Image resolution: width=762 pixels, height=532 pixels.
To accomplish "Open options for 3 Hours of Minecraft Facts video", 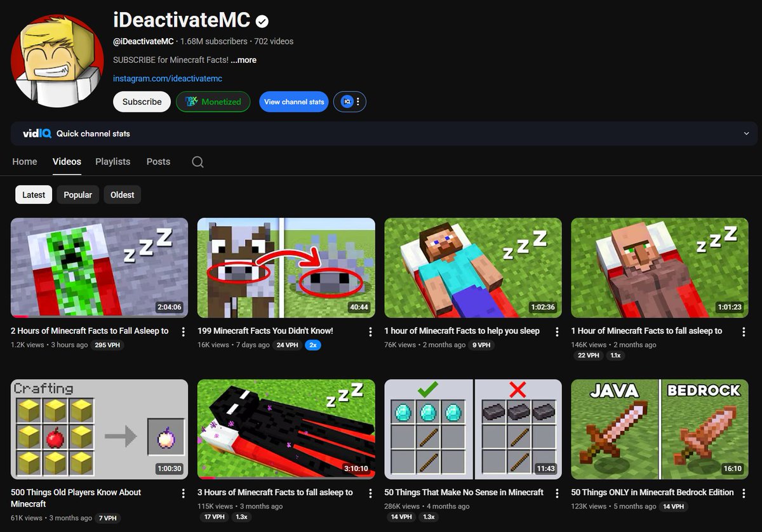I will point(370,493).
